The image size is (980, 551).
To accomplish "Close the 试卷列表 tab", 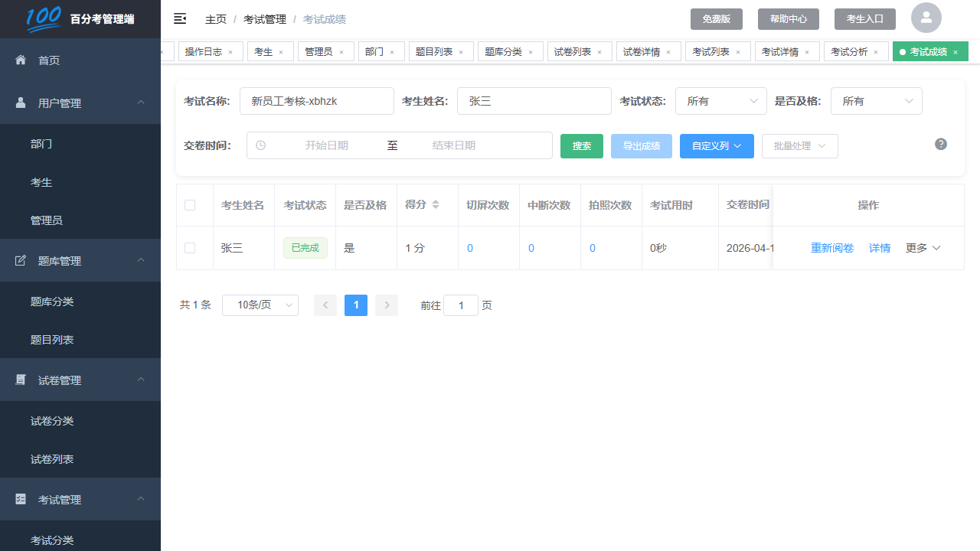I will [x=599, y=52].
